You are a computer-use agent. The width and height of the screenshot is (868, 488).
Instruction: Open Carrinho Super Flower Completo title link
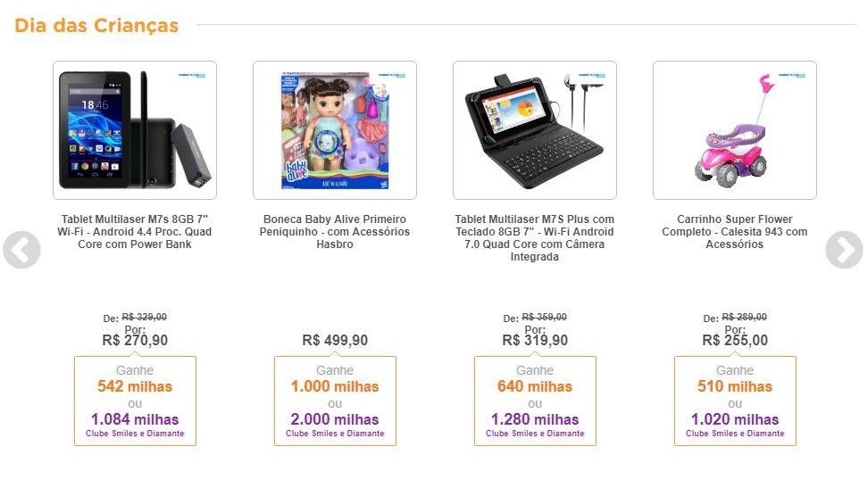(735, 232)
